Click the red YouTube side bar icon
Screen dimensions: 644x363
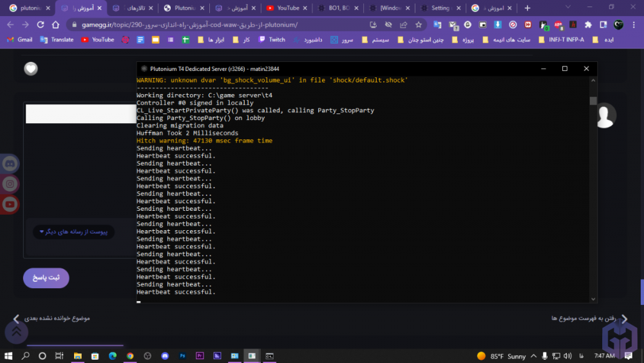(x=10, y=204)
